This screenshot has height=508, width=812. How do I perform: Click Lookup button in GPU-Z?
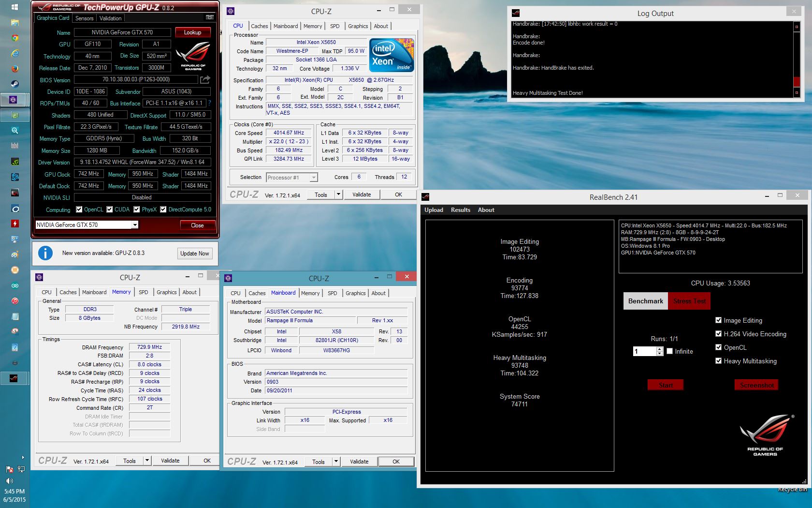(192, 32)
